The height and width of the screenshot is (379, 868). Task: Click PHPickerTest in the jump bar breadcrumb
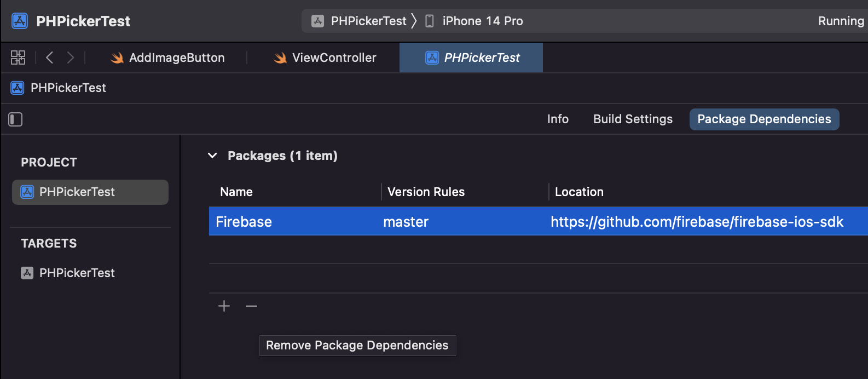click(x=68, y=88)
